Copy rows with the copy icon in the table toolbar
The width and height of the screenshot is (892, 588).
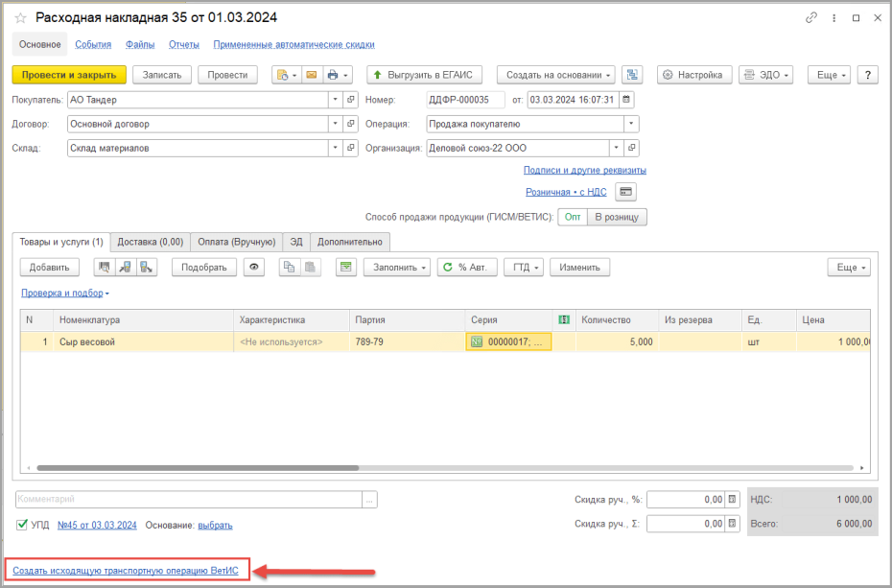pos(289,268)
